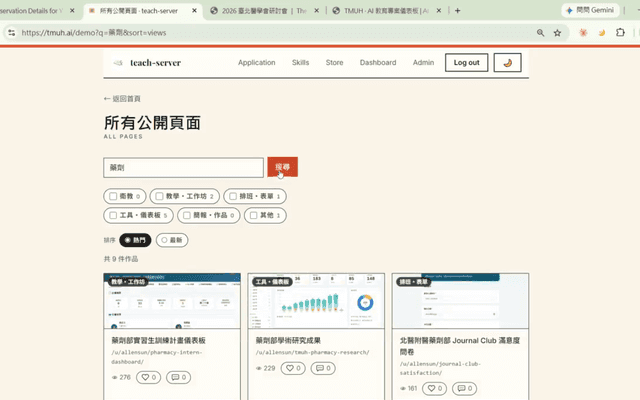The image size is (640, 400).
Task: Open a new browser tab
Action: (458, 11)
